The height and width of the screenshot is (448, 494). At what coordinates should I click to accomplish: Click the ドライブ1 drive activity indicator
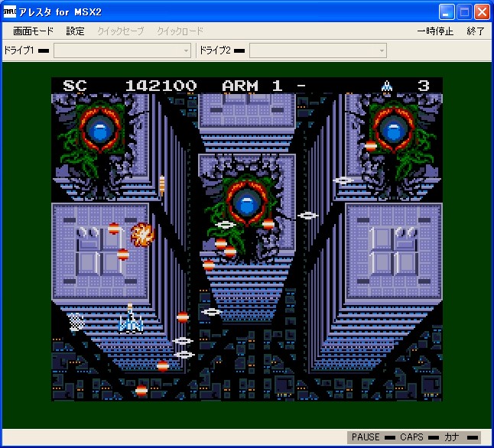44,50
